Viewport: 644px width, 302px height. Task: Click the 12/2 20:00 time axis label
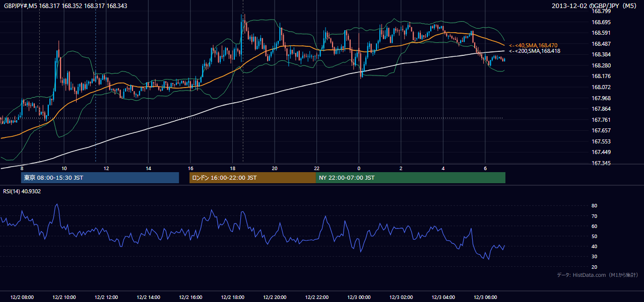pyautogui.click(x=274, y=297)
